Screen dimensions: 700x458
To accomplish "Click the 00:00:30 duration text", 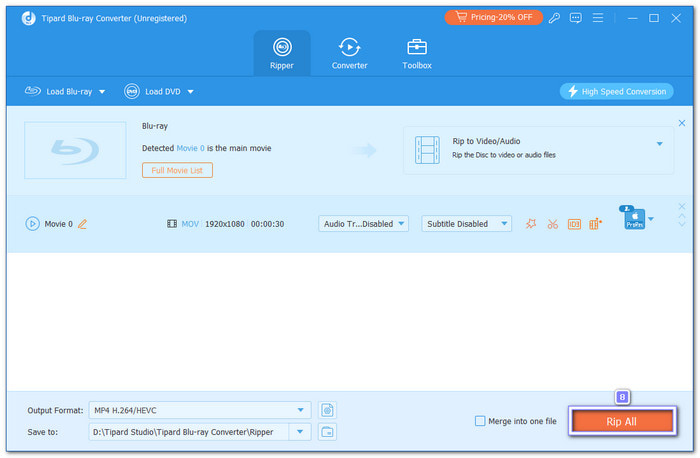I will (267, 224).
